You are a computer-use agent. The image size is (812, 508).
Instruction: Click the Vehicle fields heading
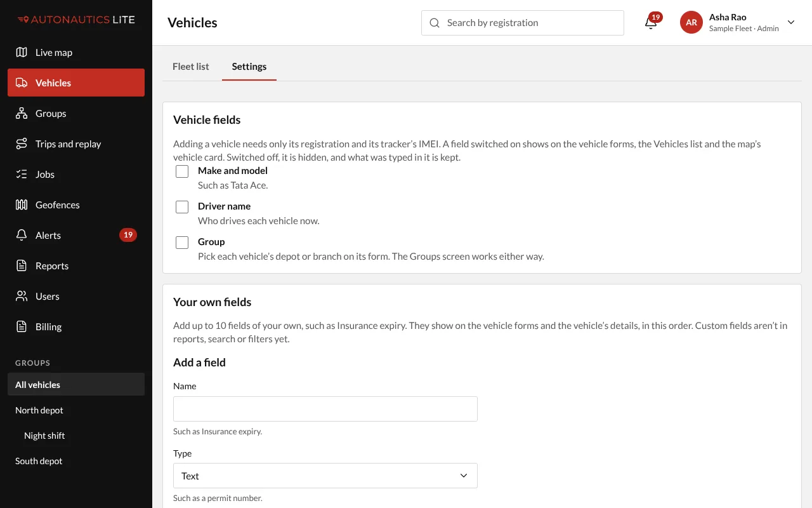point(207,119)
